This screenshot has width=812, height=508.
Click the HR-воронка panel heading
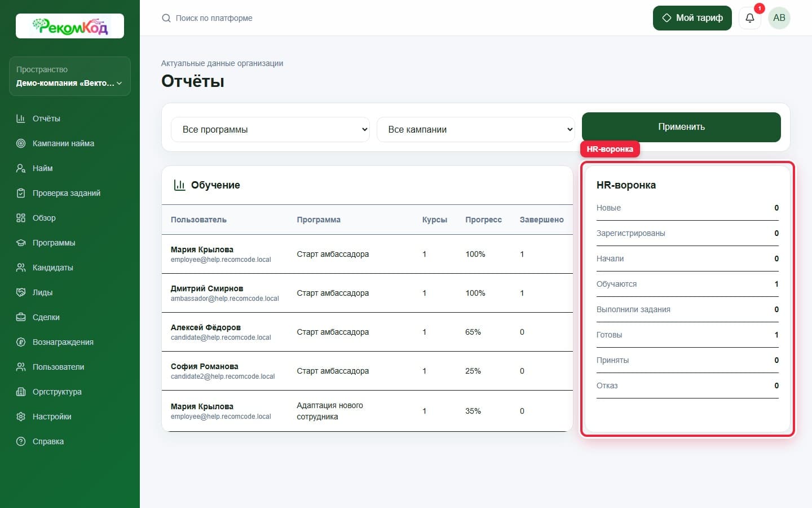tap(626, 185)
